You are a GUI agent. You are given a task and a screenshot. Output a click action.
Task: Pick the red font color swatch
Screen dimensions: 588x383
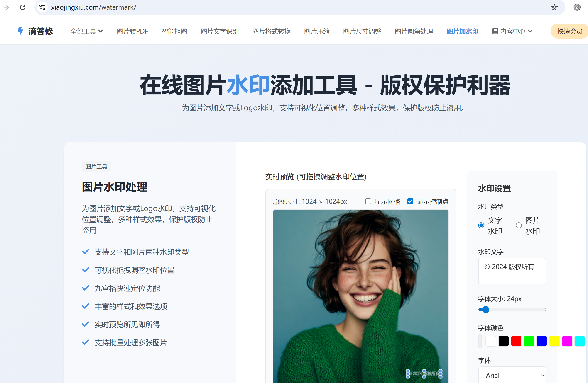(x=516, y=341)
